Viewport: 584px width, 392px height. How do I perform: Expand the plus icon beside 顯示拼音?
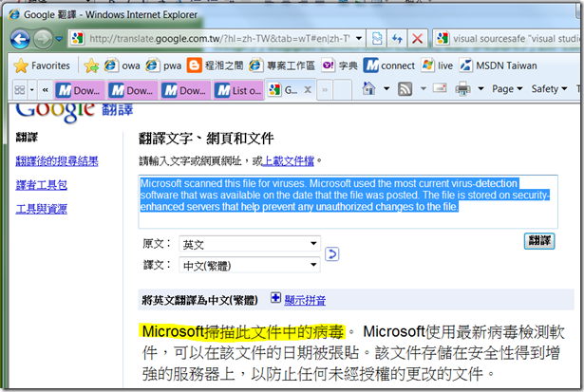coord(275,298)
